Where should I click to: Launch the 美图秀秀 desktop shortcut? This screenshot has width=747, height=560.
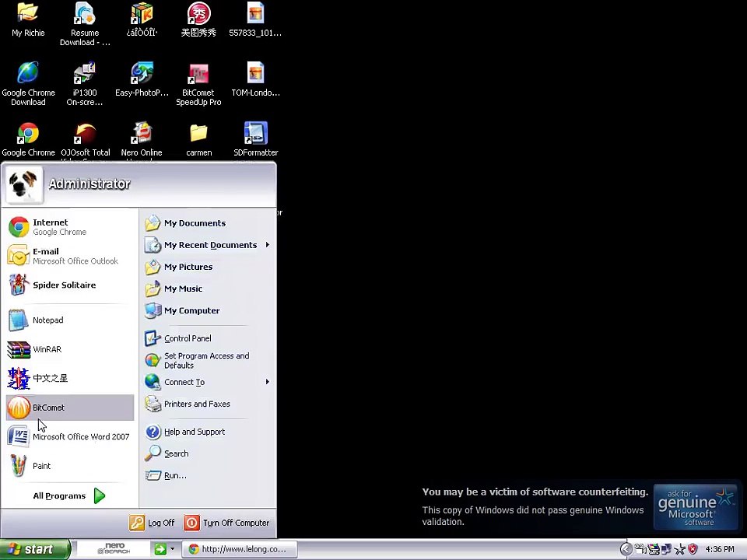click(x=198, y=20)
